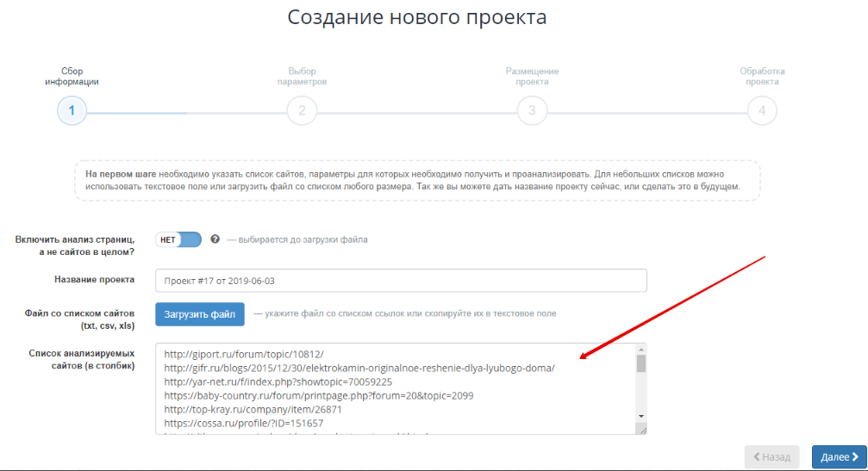This screenshot has width=868, height=471.
Task: Click the question mark help icon
Action: tap(215, 239)
